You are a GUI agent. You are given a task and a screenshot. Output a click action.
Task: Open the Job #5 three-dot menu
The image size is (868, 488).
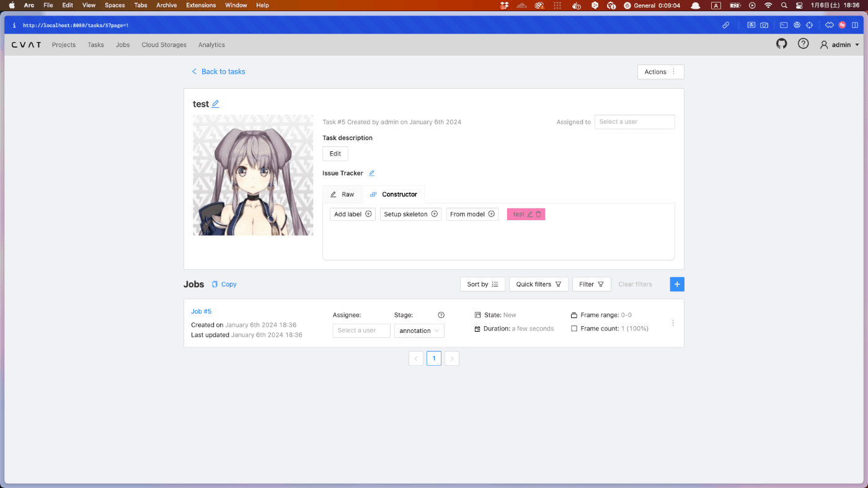[x=673, y=323]
